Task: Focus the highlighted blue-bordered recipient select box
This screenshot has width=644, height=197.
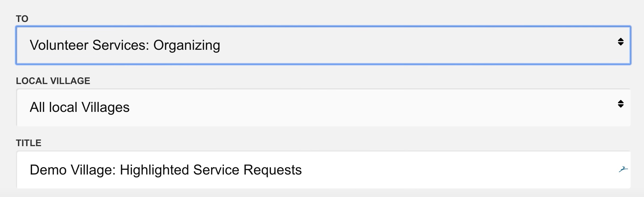Action: (x=323, y=45)
